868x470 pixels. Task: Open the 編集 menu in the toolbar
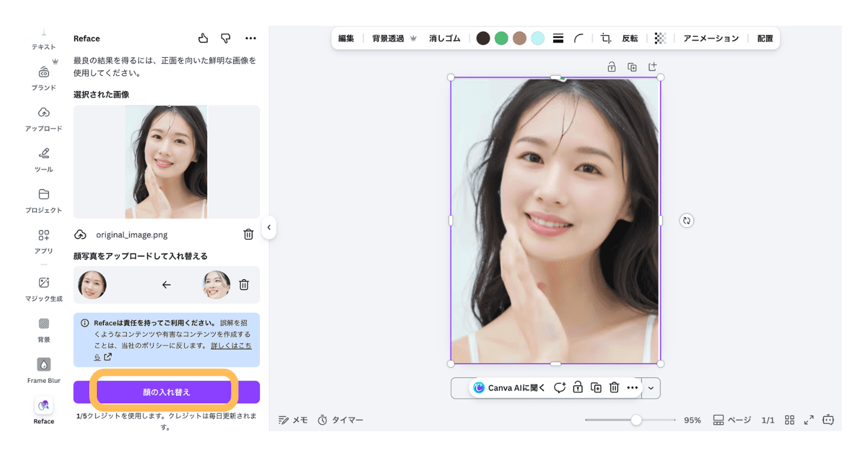346,38
